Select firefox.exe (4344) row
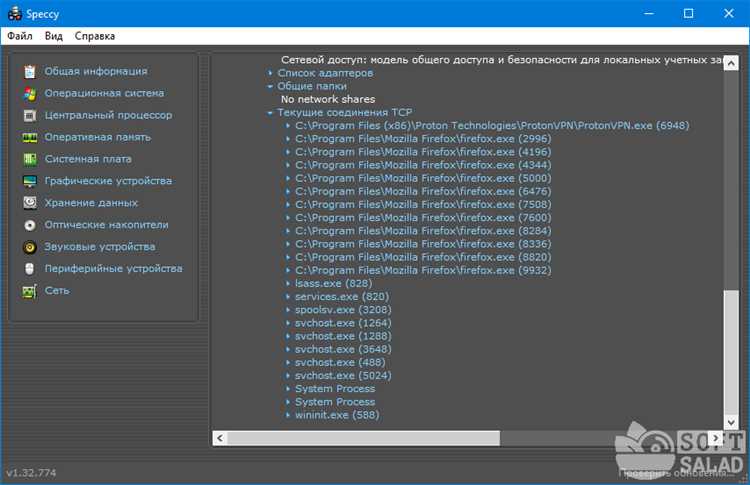Image resolution: width=750 pixels, height=485 pixels. click(423, 165)
